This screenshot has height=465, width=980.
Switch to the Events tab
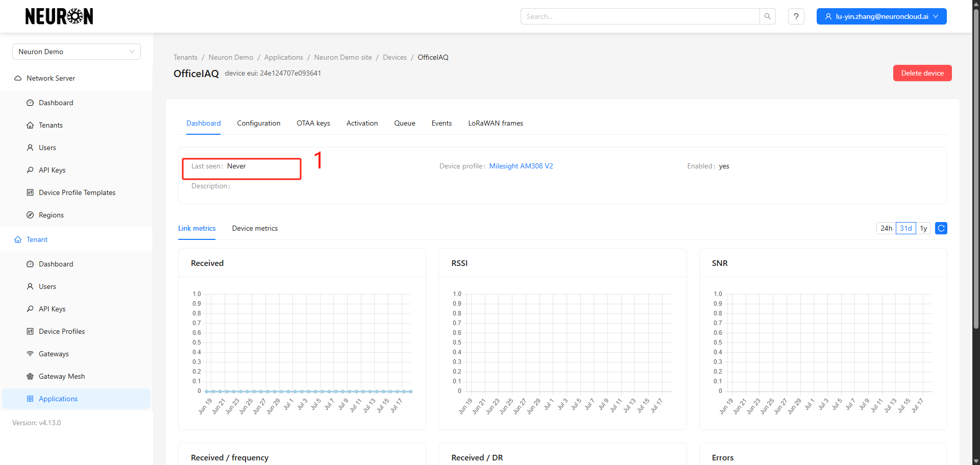click(x=442, y=123)
